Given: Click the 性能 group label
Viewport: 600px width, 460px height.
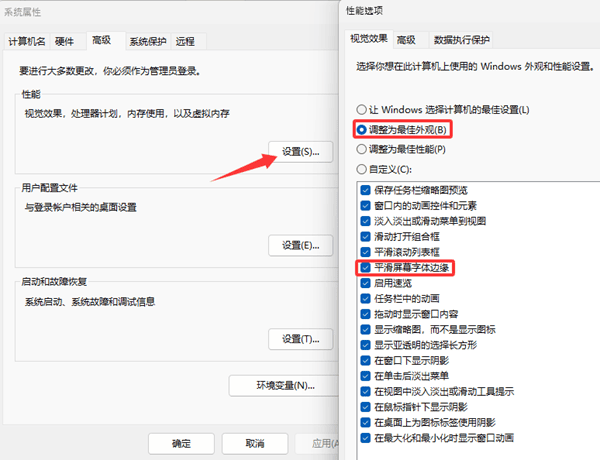Looking at the screenshot, I should coord(31,94).
